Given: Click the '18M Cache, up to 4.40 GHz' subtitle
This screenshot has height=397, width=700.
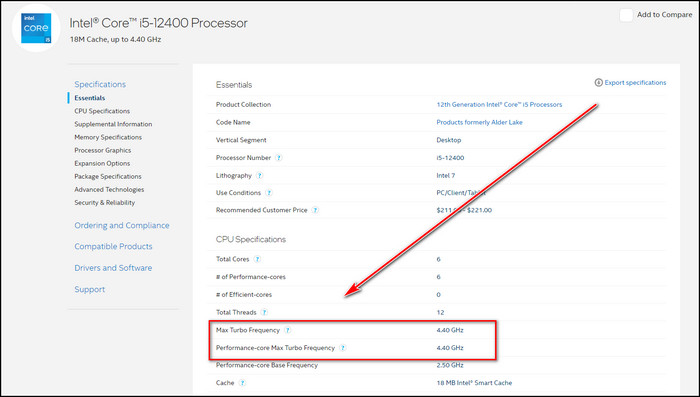Looking at the screenshot, I should pyautogui.click(x=116, y=39).
